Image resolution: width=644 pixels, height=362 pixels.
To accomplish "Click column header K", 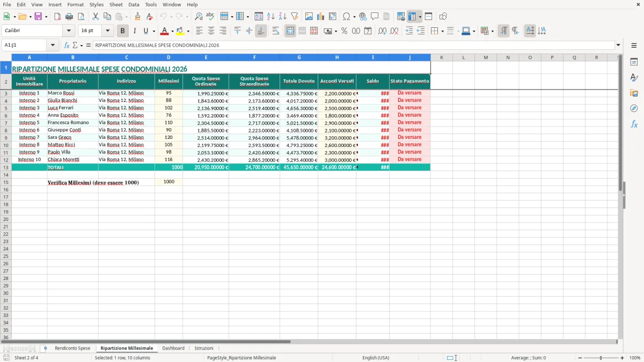I will tap(442, 57).
